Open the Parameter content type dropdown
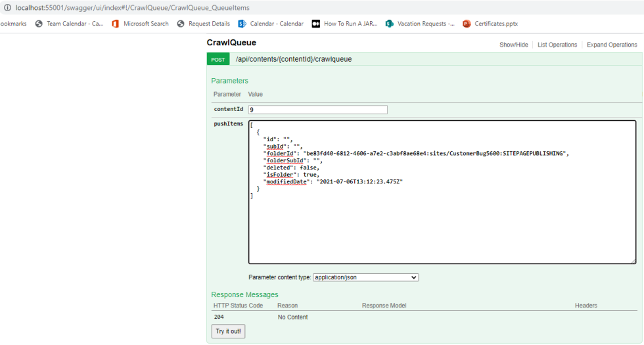This screenshot has width=644, height=345. (x=365, y=277)
